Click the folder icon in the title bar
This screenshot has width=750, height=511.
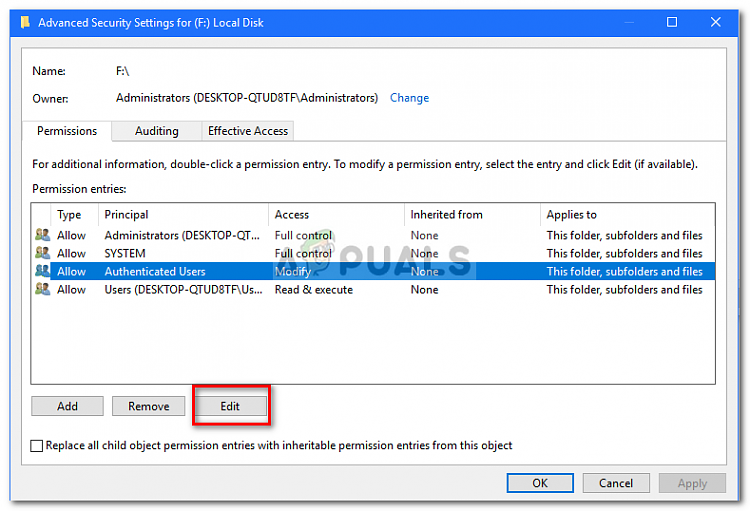click(x=25, y=22)
